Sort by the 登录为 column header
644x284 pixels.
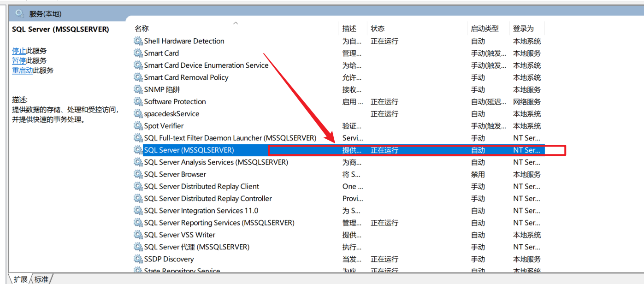coord(523,29)
